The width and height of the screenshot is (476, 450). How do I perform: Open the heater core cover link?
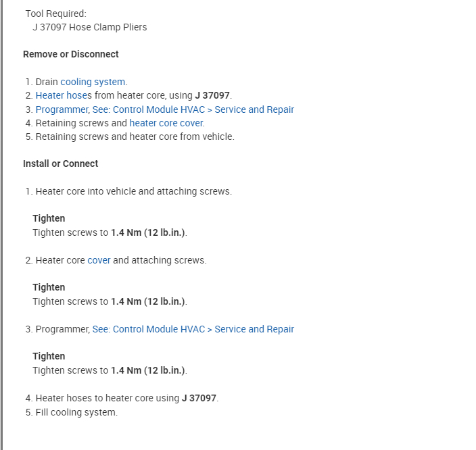pos(166,123)
